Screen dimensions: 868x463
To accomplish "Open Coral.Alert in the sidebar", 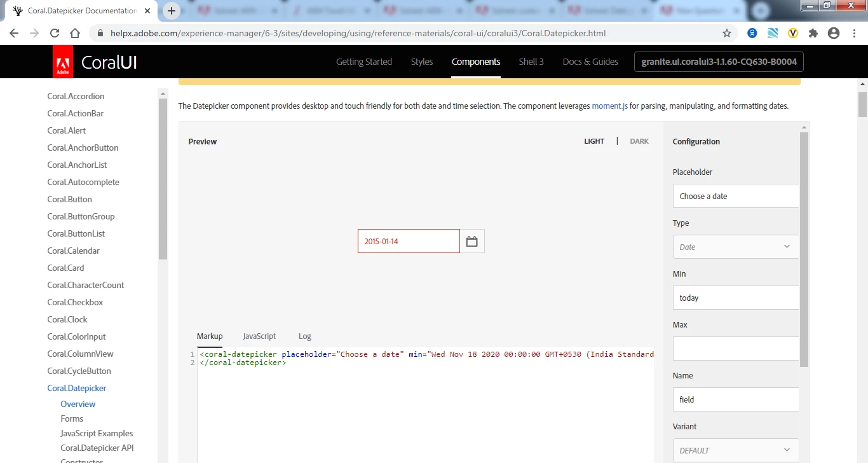I will click(x=66, y=130).
